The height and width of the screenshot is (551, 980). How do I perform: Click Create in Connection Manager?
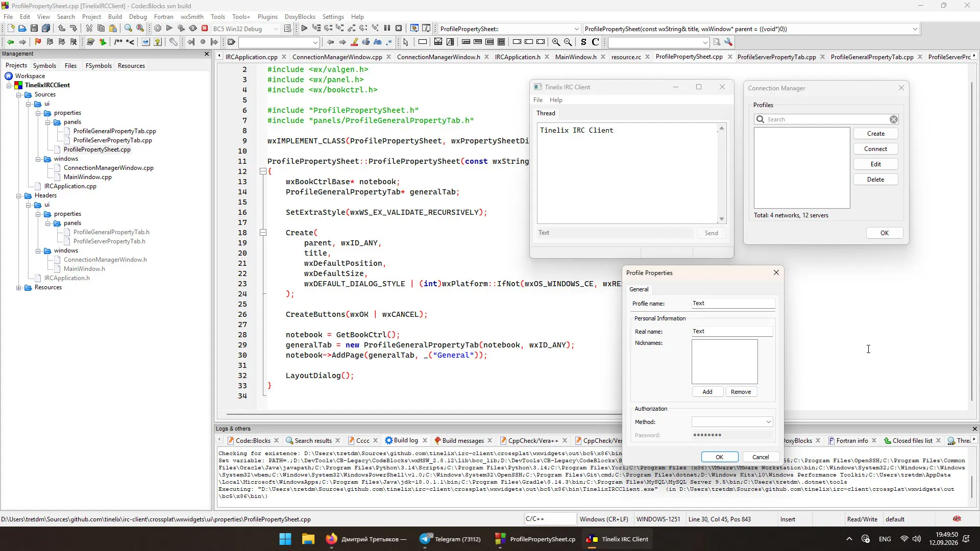[x=876, y=134]
